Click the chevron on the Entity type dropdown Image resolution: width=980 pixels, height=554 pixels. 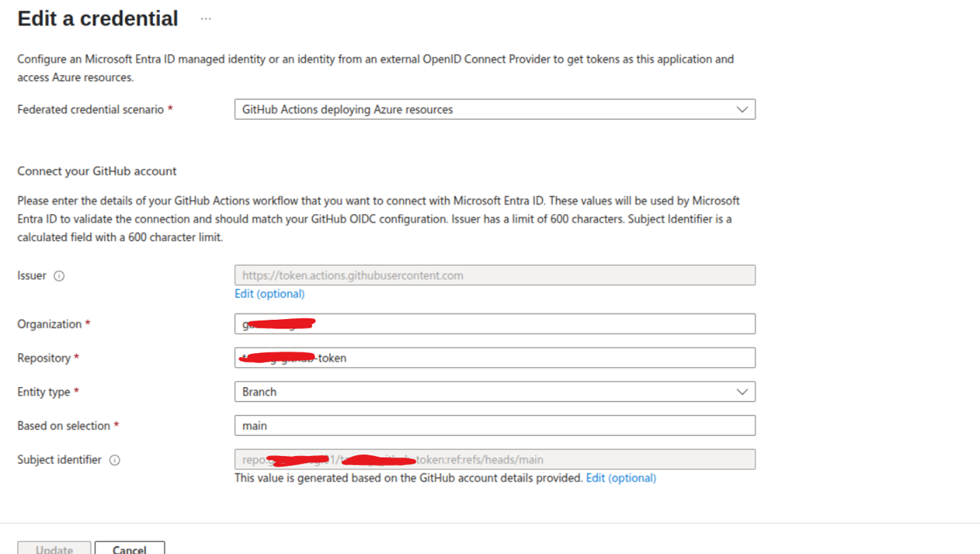pos(742,392)
